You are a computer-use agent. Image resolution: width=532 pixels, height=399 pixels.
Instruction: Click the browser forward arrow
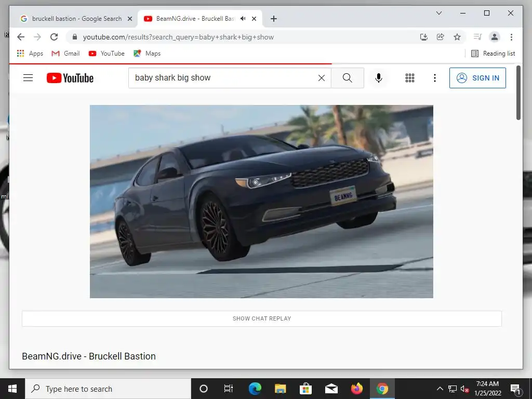click(x=37, y=37)
